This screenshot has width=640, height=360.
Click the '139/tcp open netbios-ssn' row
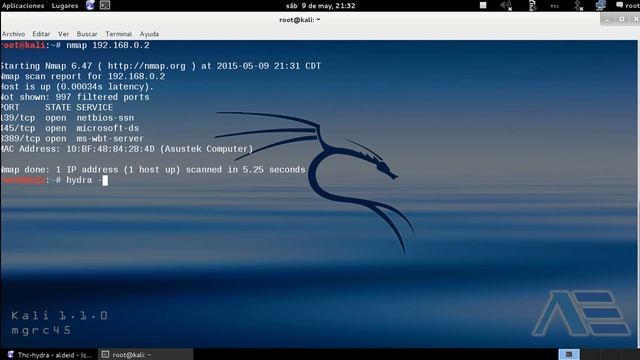tap(67, 118)
